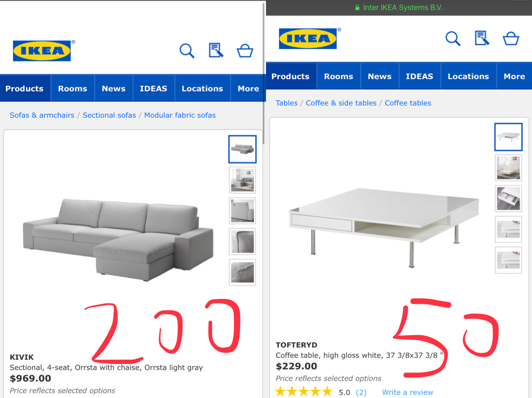Select the coffee table drawer detail thumbnail
The height and width of the screenshot is (398, 532).
(508, 198)
